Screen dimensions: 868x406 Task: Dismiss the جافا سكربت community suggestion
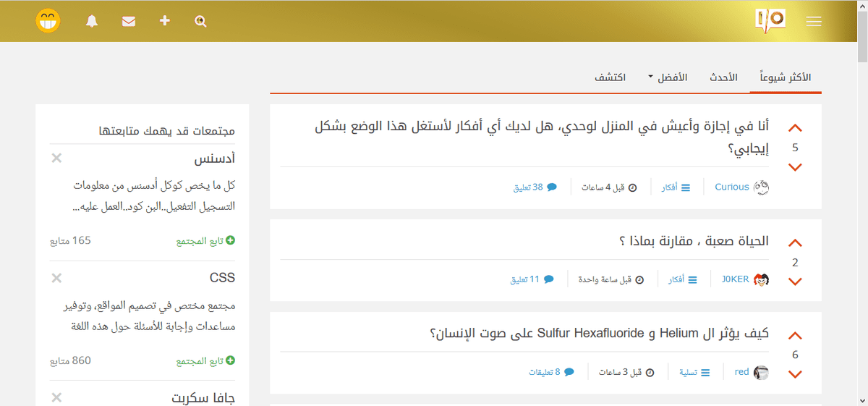click(56, 397)
